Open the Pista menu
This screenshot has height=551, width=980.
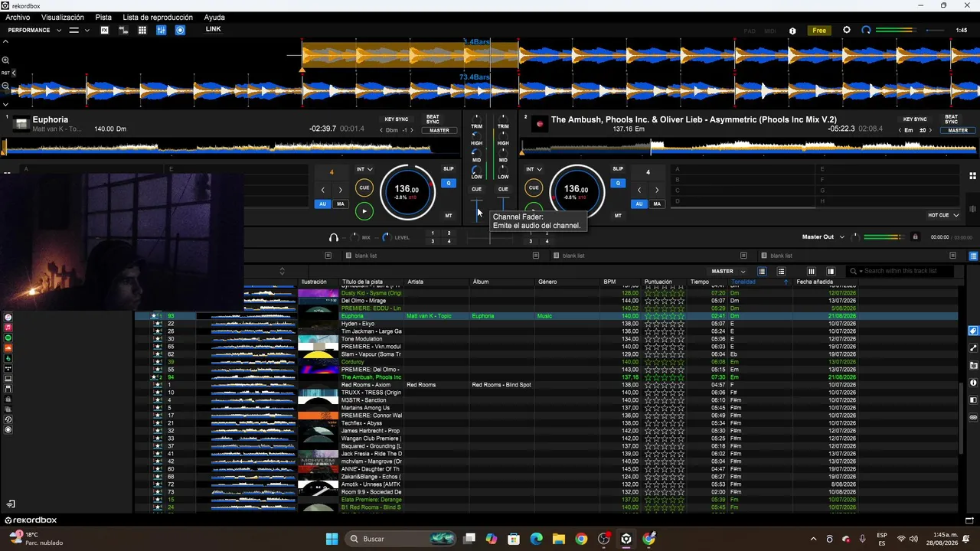[x=103, y=17]
